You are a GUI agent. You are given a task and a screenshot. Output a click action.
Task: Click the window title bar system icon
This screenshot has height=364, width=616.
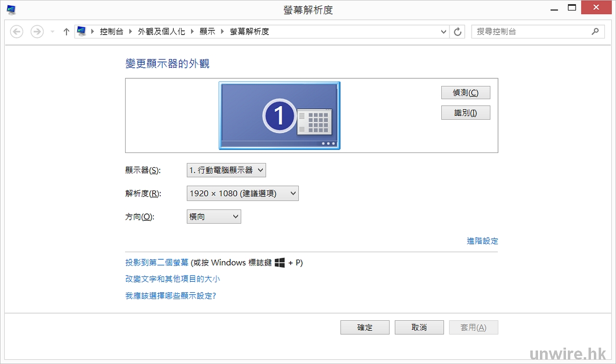pyautogui.click(x=12, y=9)
